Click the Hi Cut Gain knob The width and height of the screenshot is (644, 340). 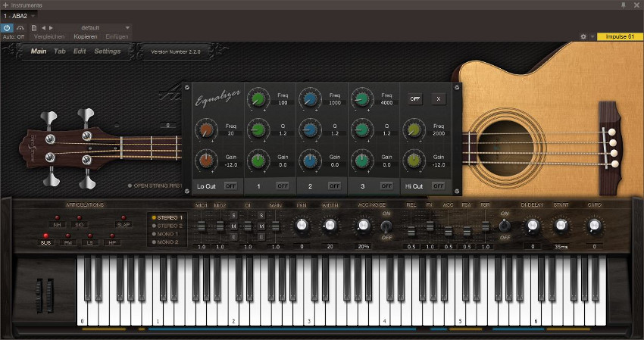414,161
